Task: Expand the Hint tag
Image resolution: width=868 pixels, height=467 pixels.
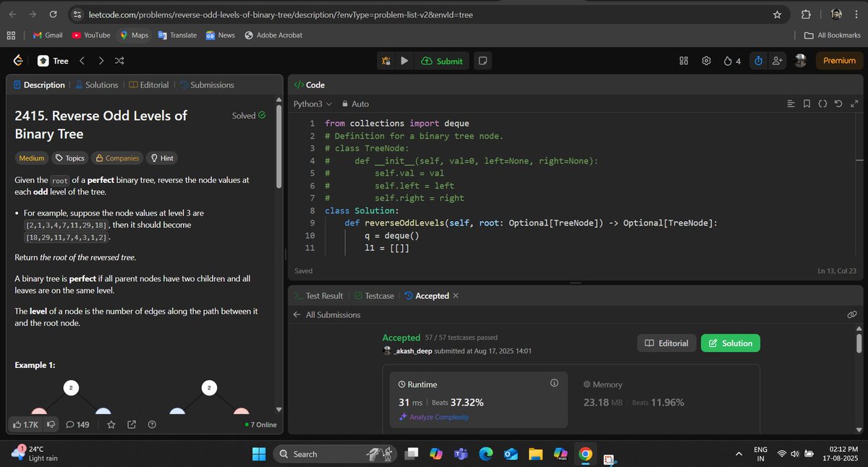Action: (x=161, y=158)
